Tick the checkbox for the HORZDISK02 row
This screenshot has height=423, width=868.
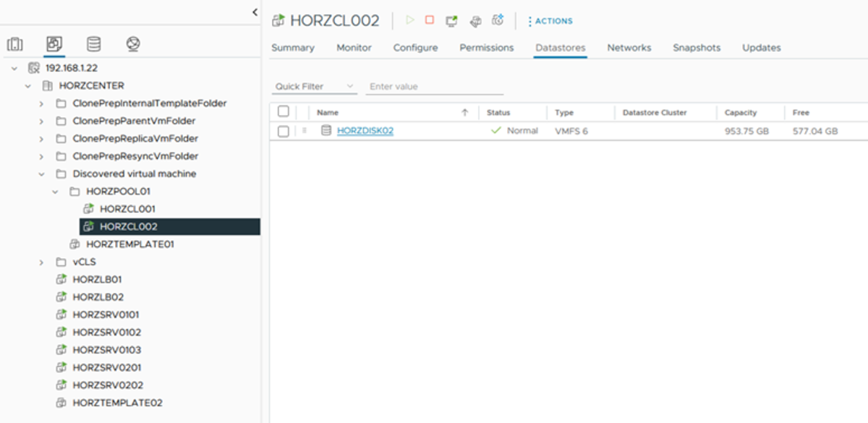[284, 131]
